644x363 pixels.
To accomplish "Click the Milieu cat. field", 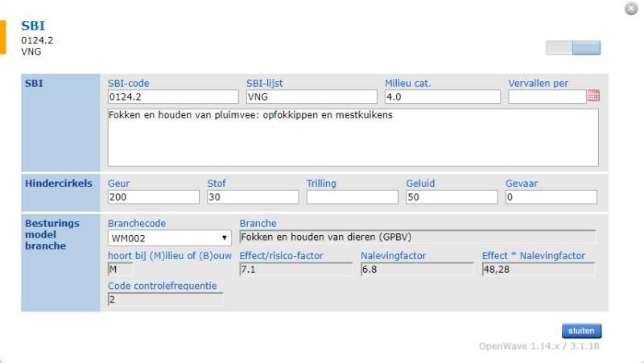I will tap(442, 97).
